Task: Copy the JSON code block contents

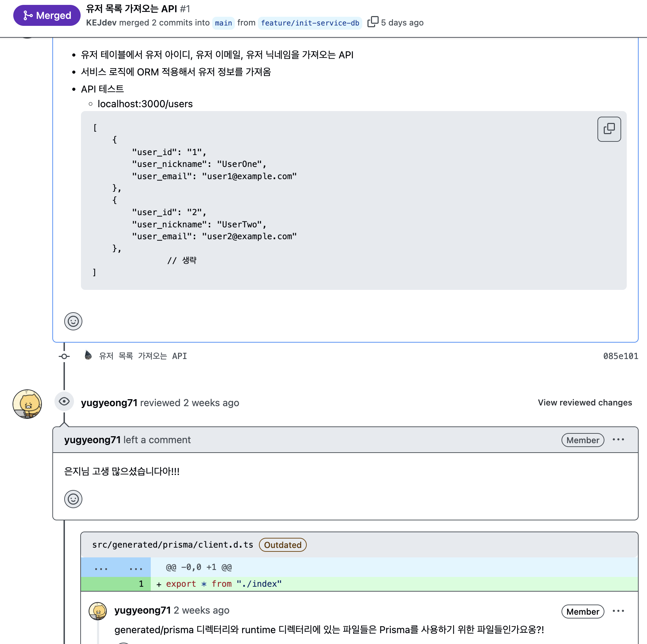Action: point(609,129)
